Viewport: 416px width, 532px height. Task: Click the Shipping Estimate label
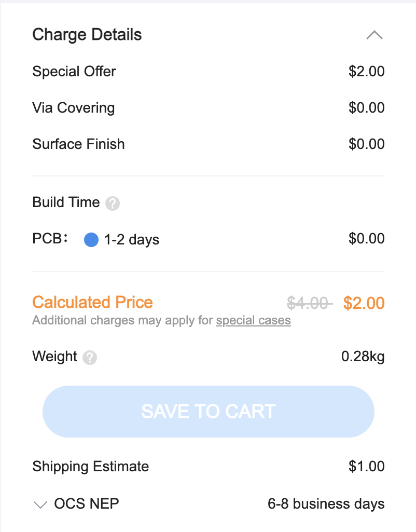coord(91,467)
